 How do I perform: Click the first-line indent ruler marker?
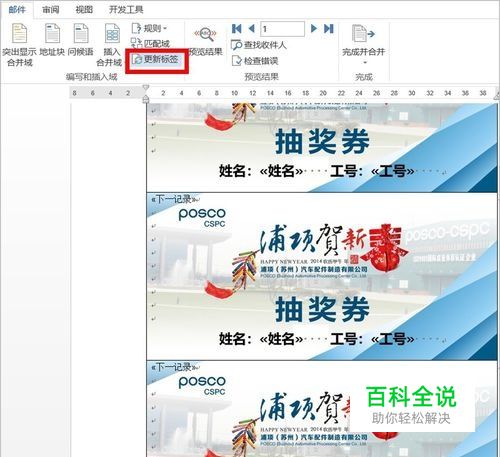point(146,88)
